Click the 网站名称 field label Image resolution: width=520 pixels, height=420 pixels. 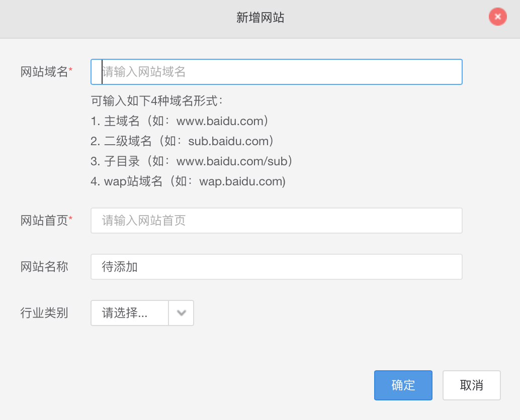click(x=44, y=267)
